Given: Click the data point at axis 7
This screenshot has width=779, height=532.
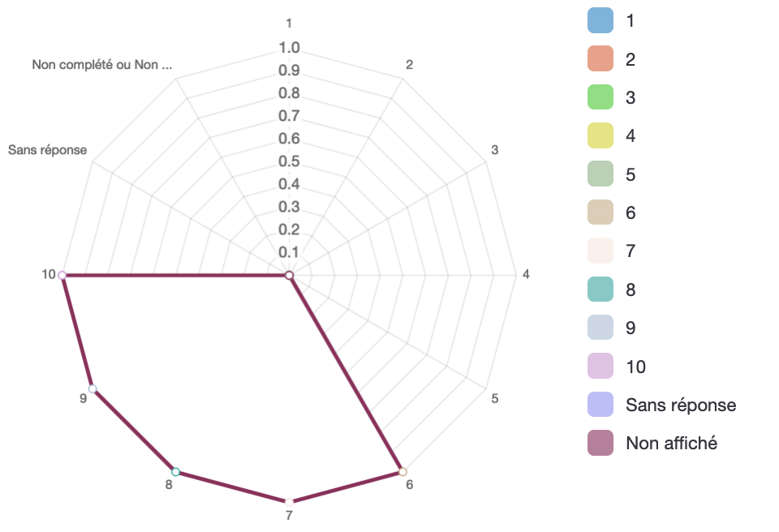Looking at the screenshot, I should (289, 502).
